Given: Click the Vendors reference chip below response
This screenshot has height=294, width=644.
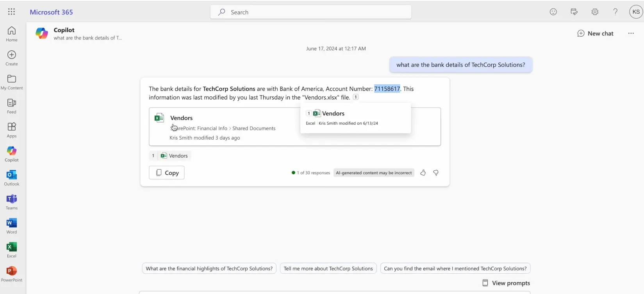Looking at the screenshot, I should [x=170, y=156].
